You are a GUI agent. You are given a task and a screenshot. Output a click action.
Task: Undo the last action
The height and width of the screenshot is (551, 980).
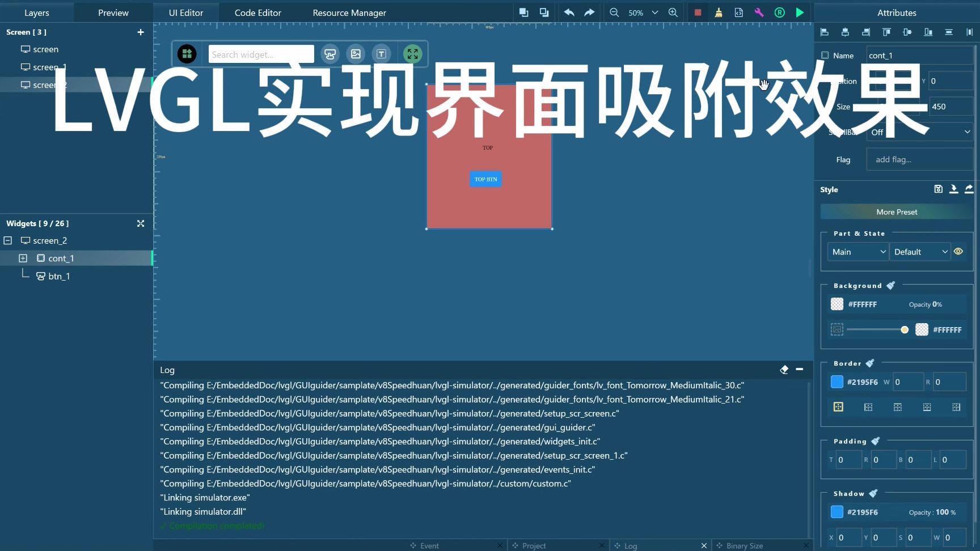[569, 12]
